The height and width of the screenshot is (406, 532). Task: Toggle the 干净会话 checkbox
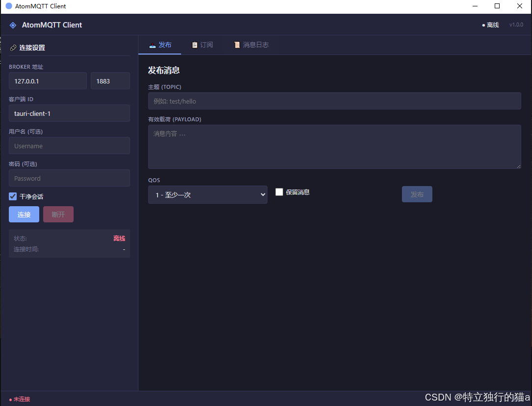[13, 196]
